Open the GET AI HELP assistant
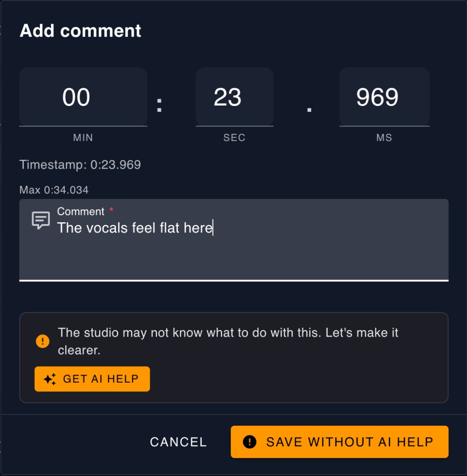Viewport: 467px width, 476px height. click(92, 379)
